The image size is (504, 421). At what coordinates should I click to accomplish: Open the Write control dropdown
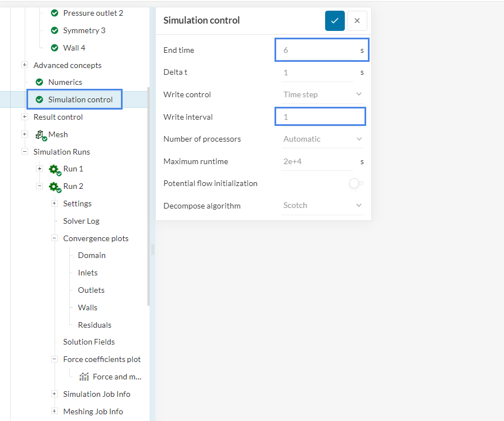point(323,94)
